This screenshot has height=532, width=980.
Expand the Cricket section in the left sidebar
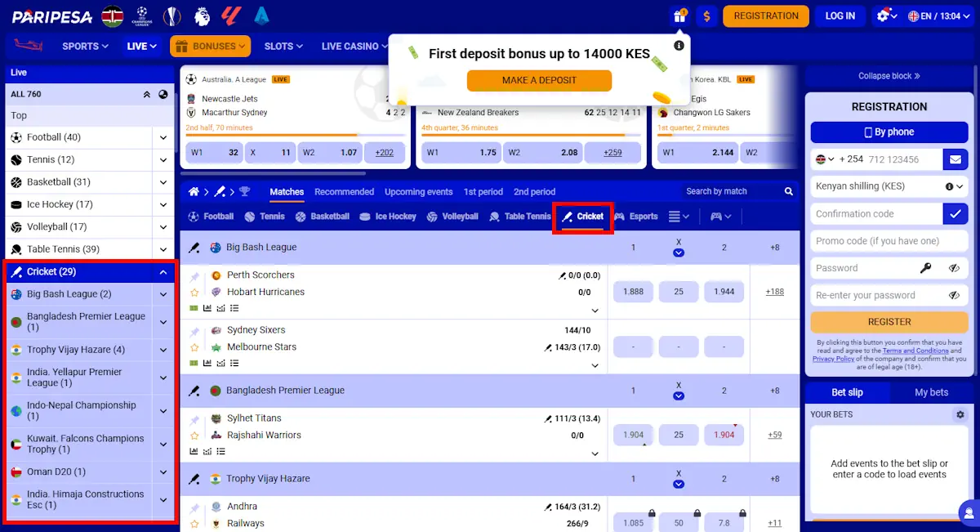click(163, 271)
